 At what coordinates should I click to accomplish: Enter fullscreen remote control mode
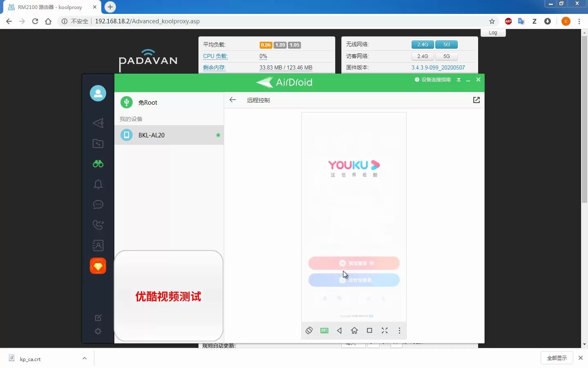385,330
